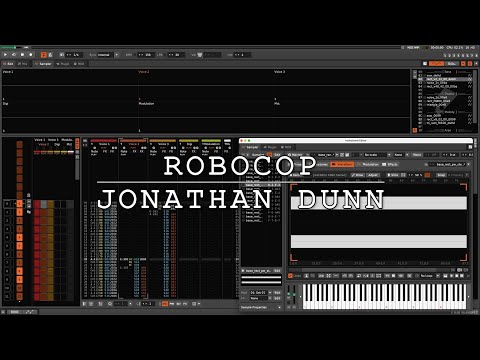The width and height of the screenshot is (480, 360).
Task: Click the Mono button in the Instrument Editor
Action: 417,155
